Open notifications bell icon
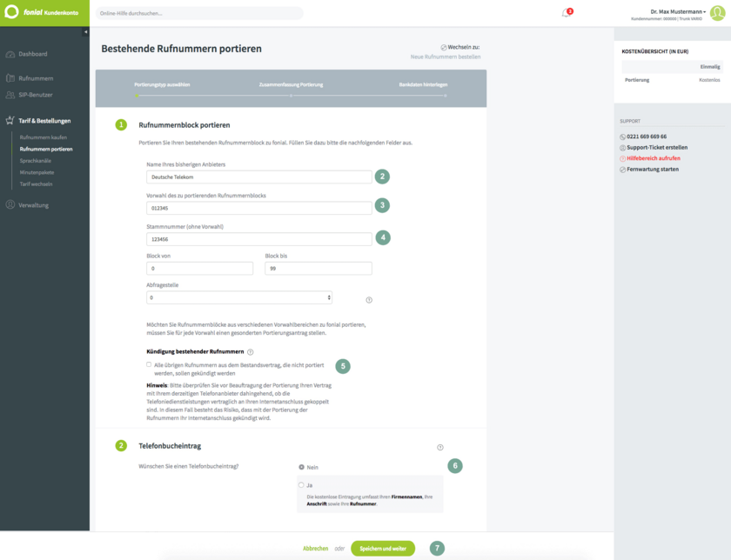This screenshot has height=560, width=731. (567, 12)
